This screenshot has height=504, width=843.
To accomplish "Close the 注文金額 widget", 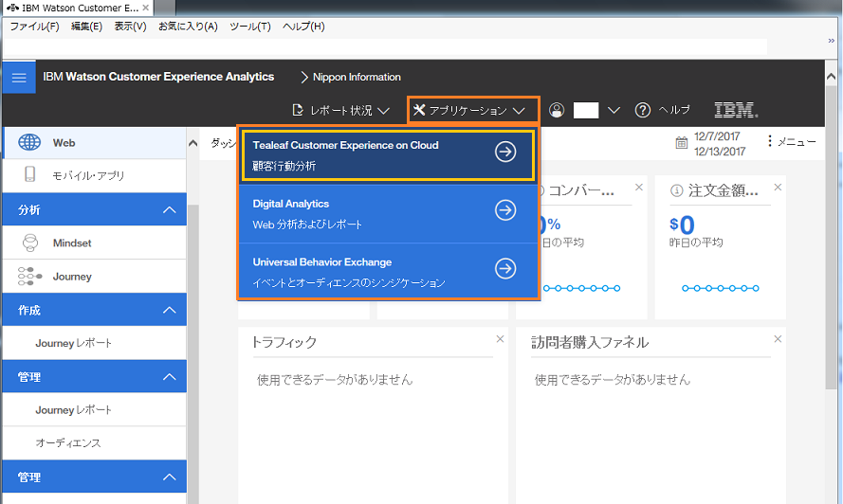I will [x=778, y=188].
